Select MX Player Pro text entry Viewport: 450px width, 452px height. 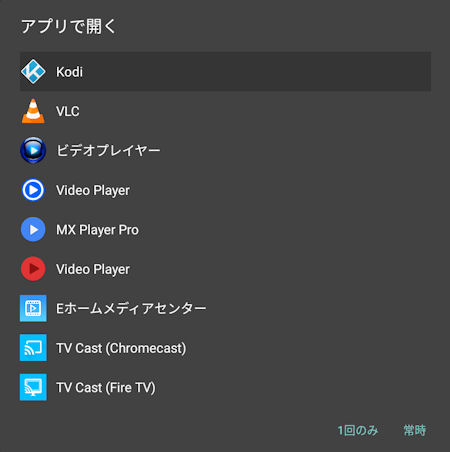[x=97, y=230]
